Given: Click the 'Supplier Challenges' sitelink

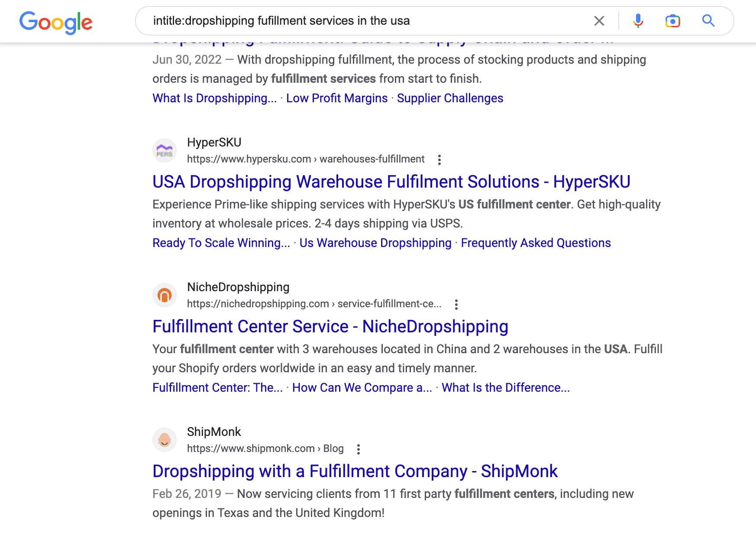Looking at the screenshot, I should (450, 98).
